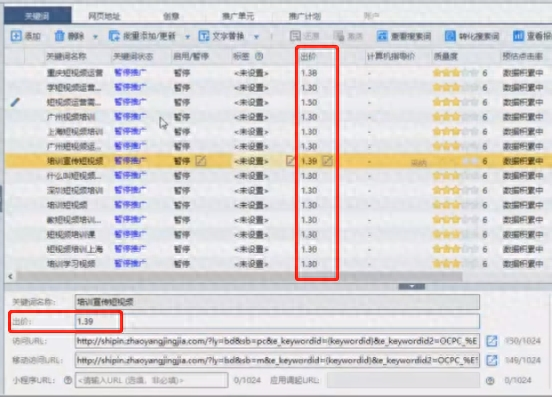552x397 pixels.
Task: Switch to the 推广单元 tab
Action: [x=238, y=16]
